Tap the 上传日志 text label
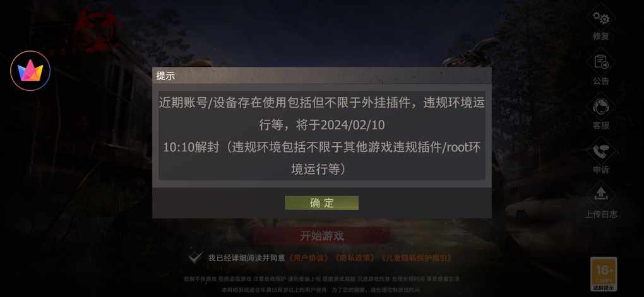 click(x=601, y=214)
